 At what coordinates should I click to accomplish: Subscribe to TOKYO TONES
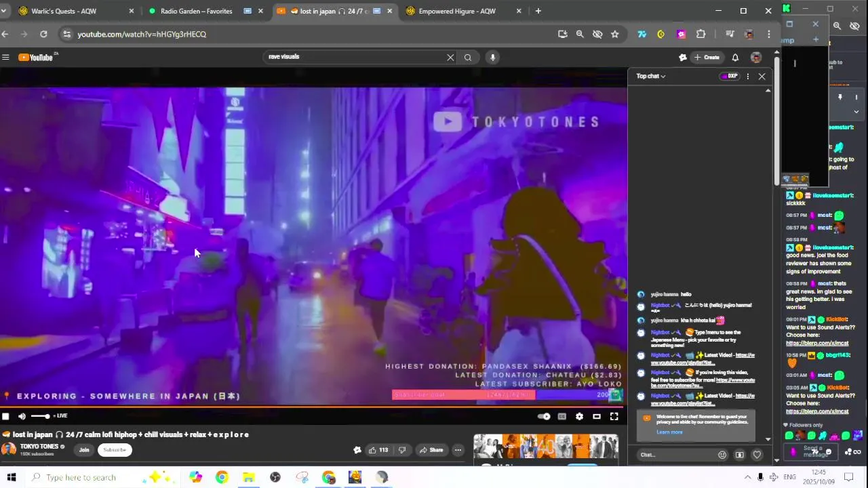[115, 450]
